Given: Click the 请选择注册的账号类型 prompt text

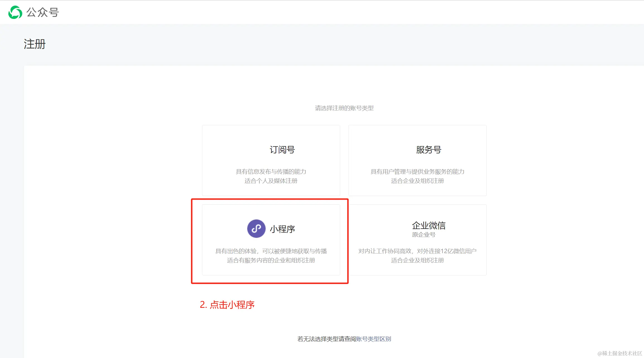Looking at the screenshot, I should [x=344, y=108].
